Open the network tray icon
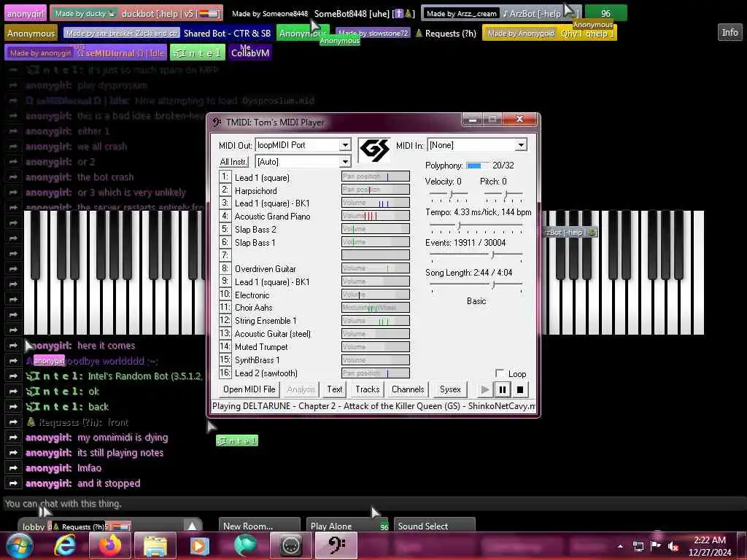The height and width of the screenshot is (560, 747). click(x=638, y=547)
